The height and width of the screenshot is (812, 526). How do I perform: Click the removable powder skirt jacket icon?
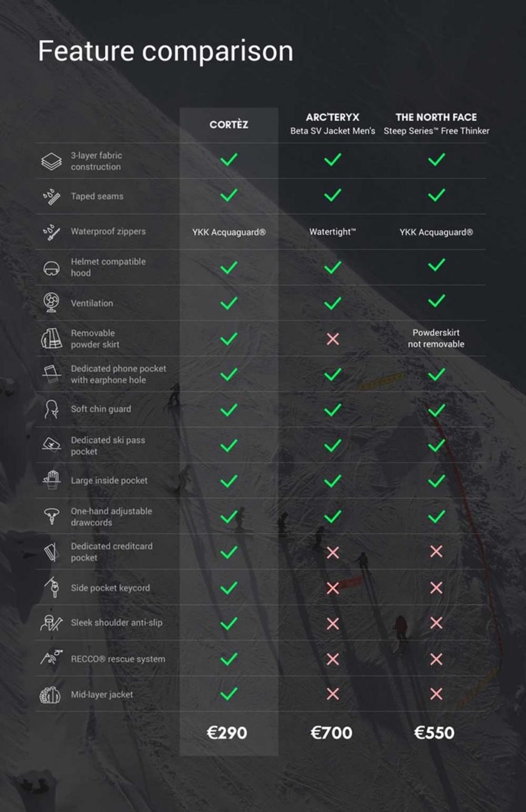pyautogui.click(x=51, y=339)
